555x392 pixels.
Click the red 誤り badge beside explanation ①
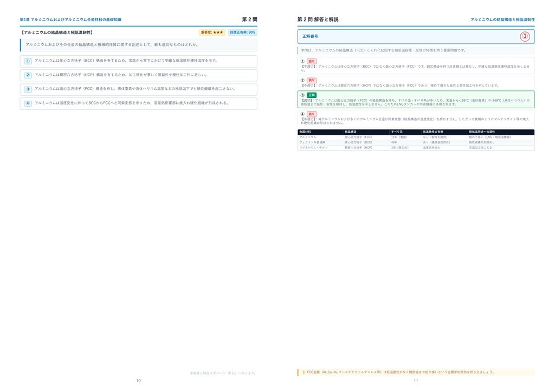coord(312,62)
